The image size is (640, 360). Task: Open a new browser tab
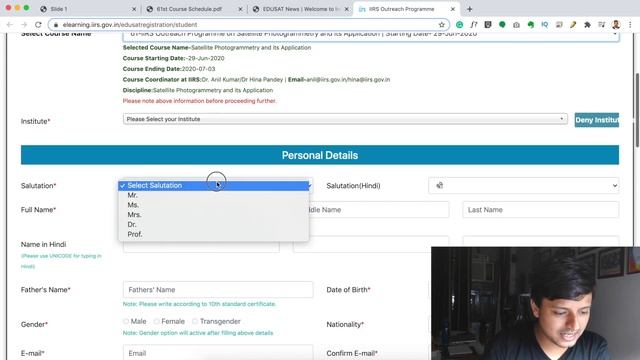point(469,9)
